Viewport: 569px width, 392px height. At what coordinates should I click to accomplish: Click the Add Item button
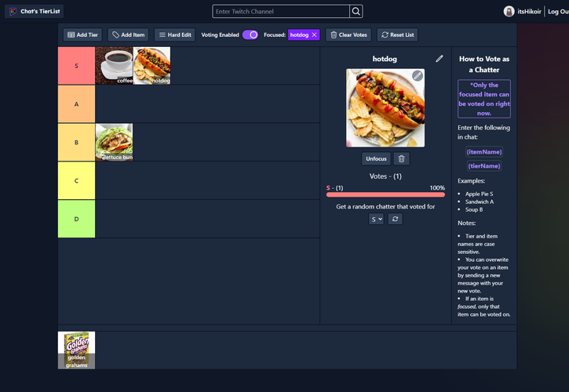(129, 34)
